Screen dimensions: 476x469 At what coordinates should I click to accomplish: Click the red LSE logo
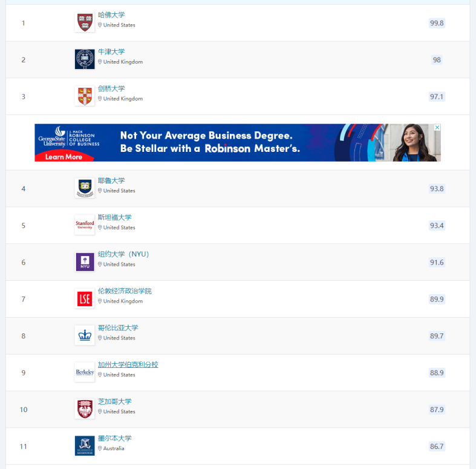point(85,298)
